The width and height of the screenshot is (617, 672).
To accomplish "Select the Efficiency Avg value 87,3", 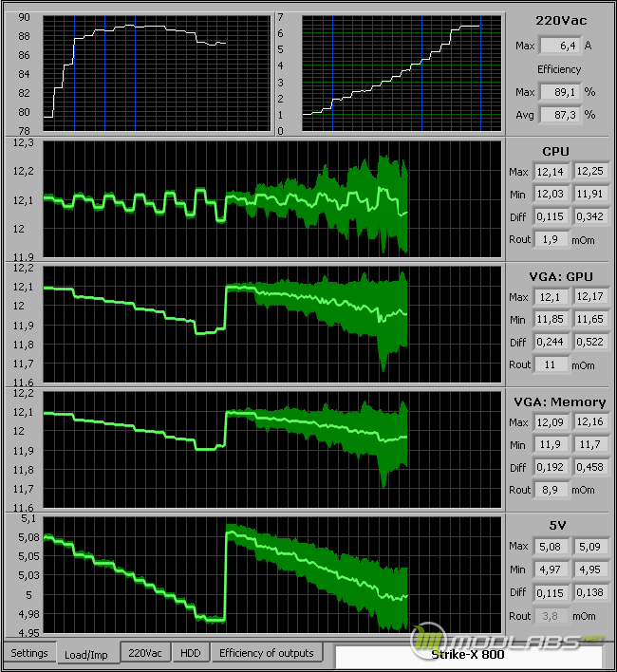I will [561, 115].
